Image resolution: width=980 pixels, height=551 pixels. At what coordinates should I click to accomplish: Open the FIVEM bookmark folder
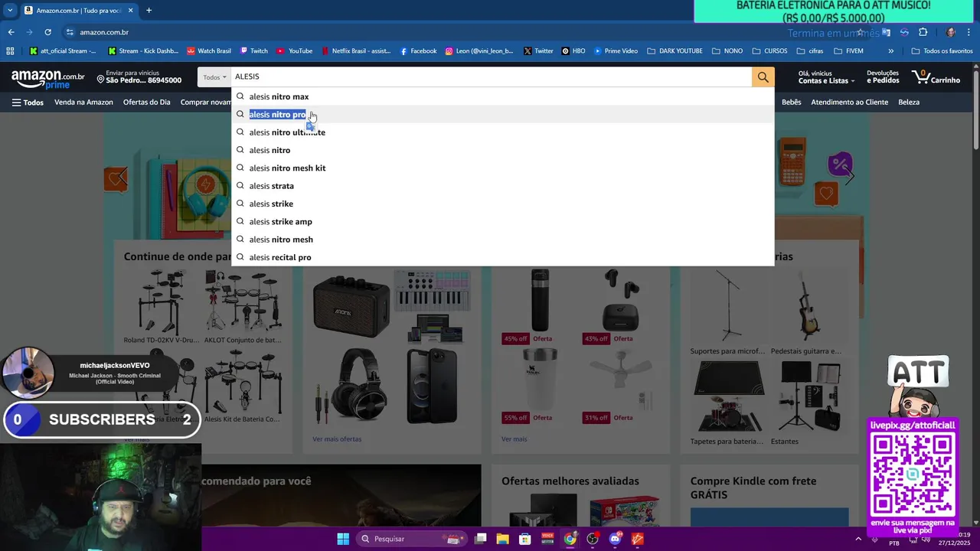pos(848,51)
